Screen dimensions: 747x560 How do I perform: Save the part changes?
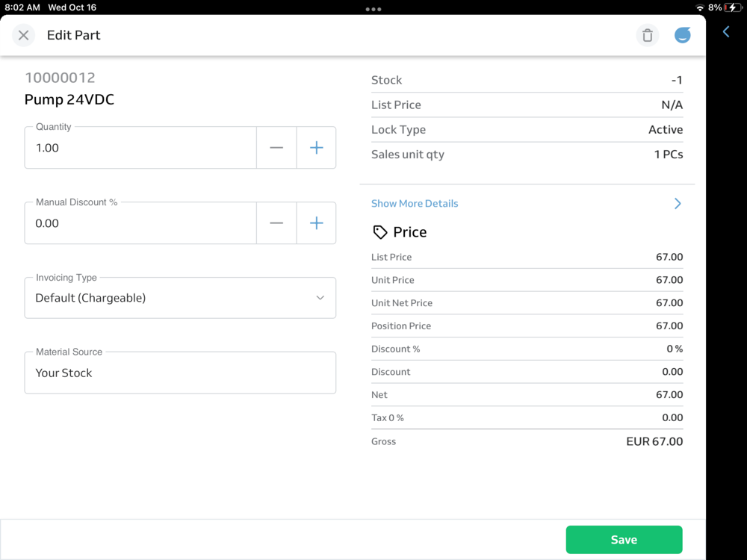click(x=624, y=540)
